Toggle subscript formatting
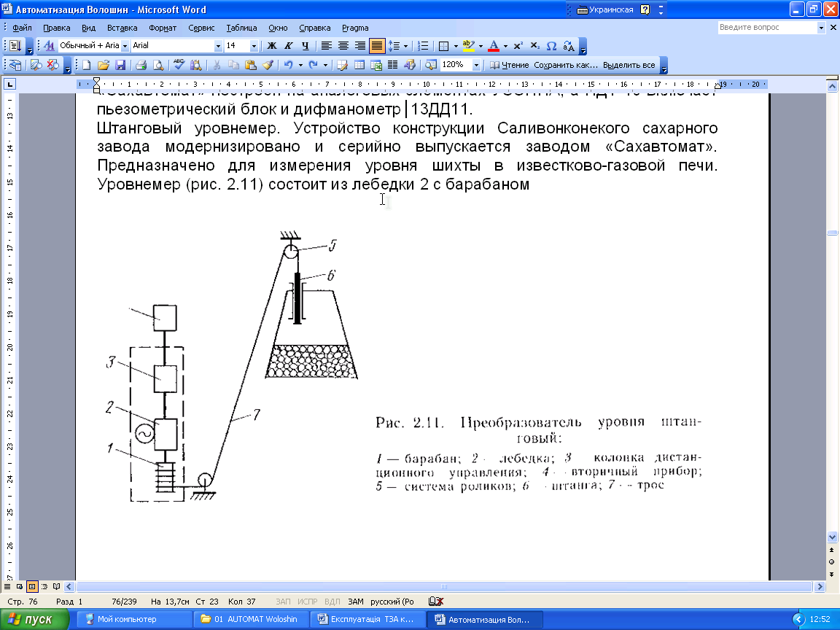The image size is (840, 630). pos(534,46)
